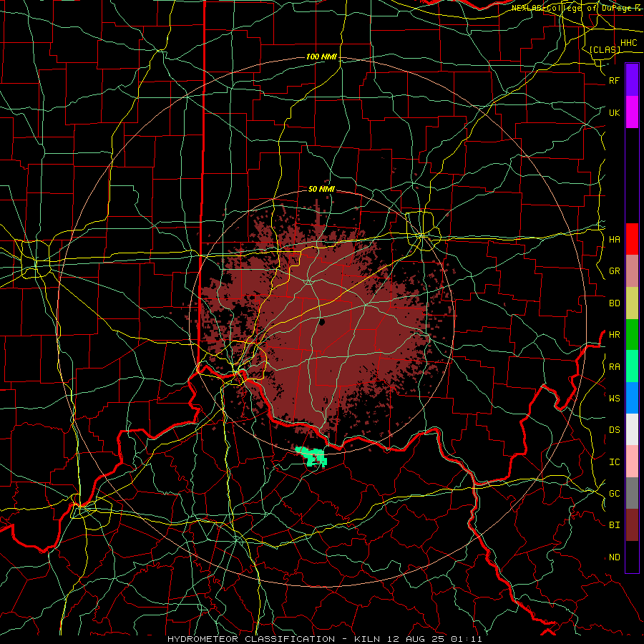The image size is (644, 644).
Task: Select the GR salmon color swatch in legend
Action: (x=632, y=270)
